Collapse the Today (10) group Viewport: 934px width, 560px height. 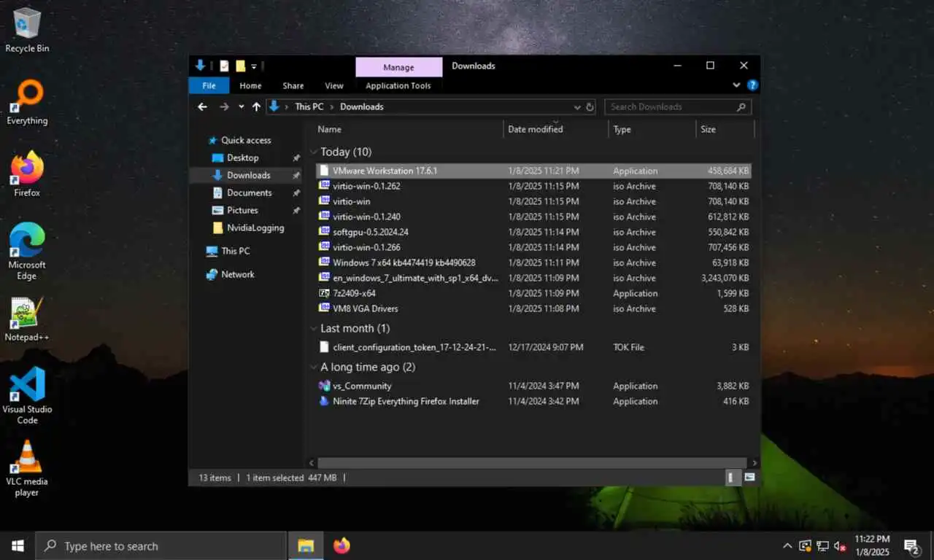tap(314, 152)
